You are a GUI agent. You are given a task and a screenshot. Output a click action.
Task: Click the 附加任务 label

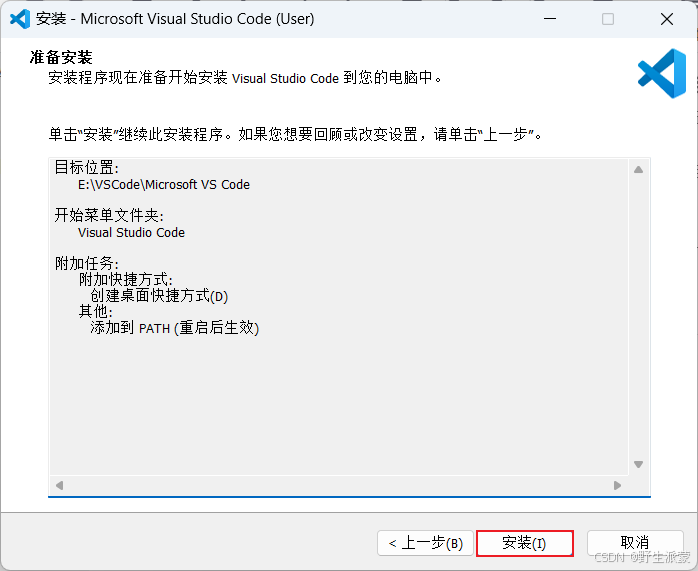click(87, 263)
